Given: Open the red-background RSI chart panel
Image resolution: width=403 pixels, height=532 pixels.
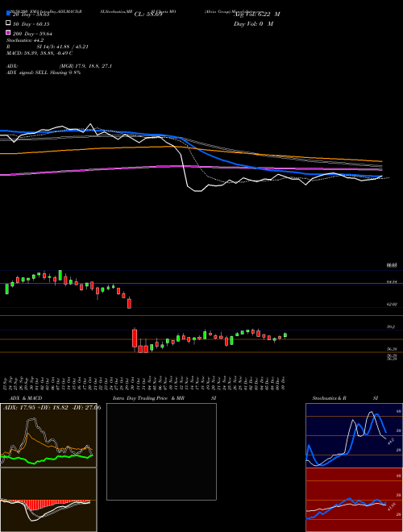Looking at the screenshot, I should pos(354,500).
